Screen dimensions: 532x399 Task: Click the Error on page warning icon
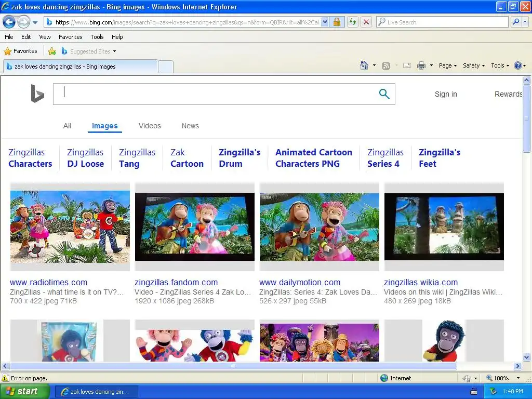[5, 378]
